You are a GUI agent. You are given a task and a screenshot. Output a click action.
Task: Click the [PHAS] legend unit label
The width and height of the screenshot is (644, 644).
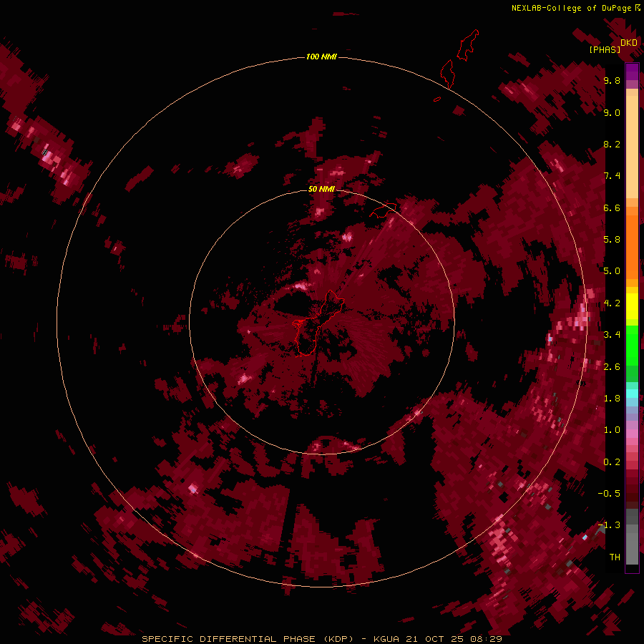[605, 50]
